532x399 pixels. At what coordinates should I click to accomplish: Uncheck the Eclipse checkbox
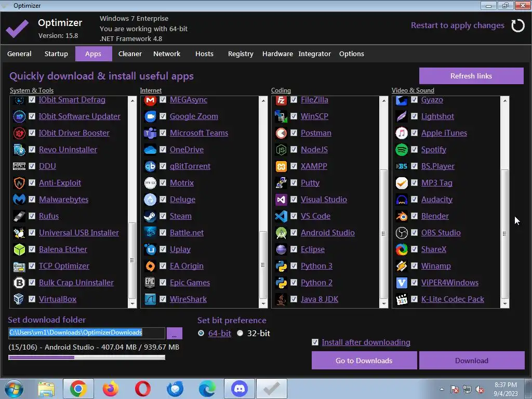[294, 249]
